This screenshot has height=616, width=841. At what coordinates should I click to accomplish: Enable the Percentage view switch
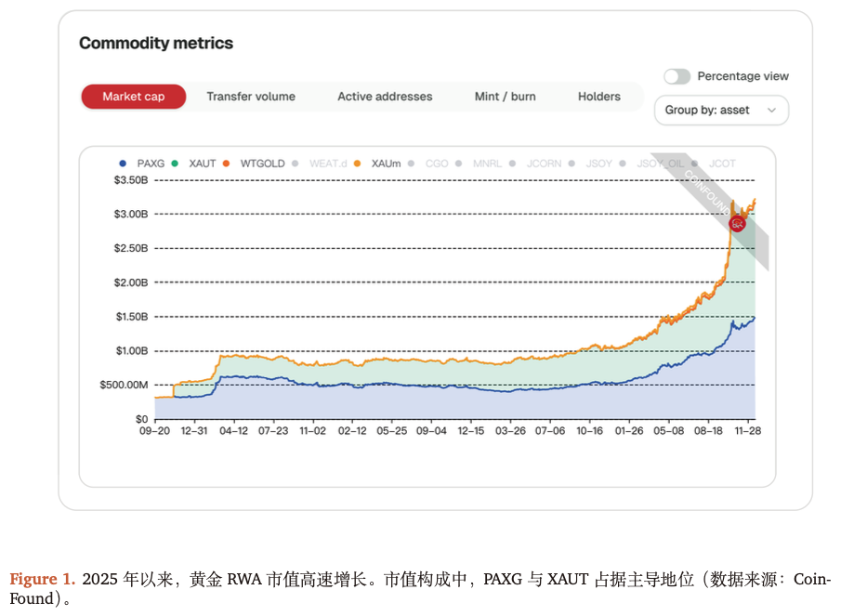[677, 76]
